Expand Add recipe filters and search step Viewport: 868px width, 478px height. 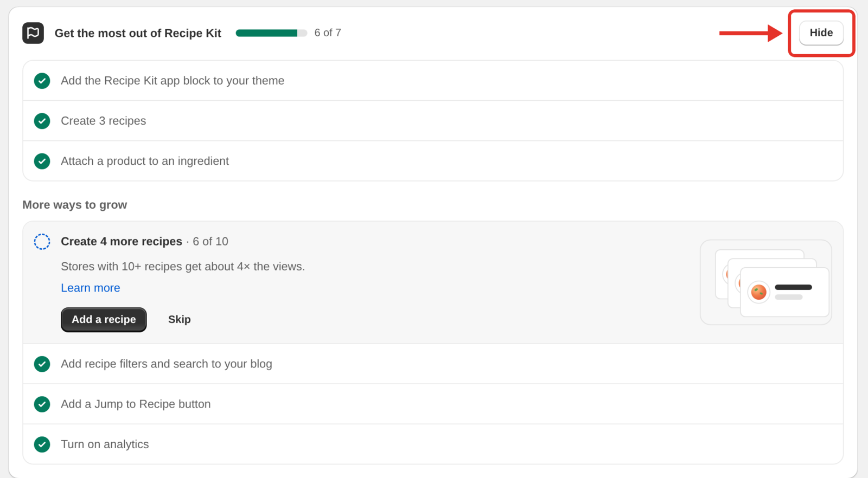pyautogui.click(x=433, y=364)
